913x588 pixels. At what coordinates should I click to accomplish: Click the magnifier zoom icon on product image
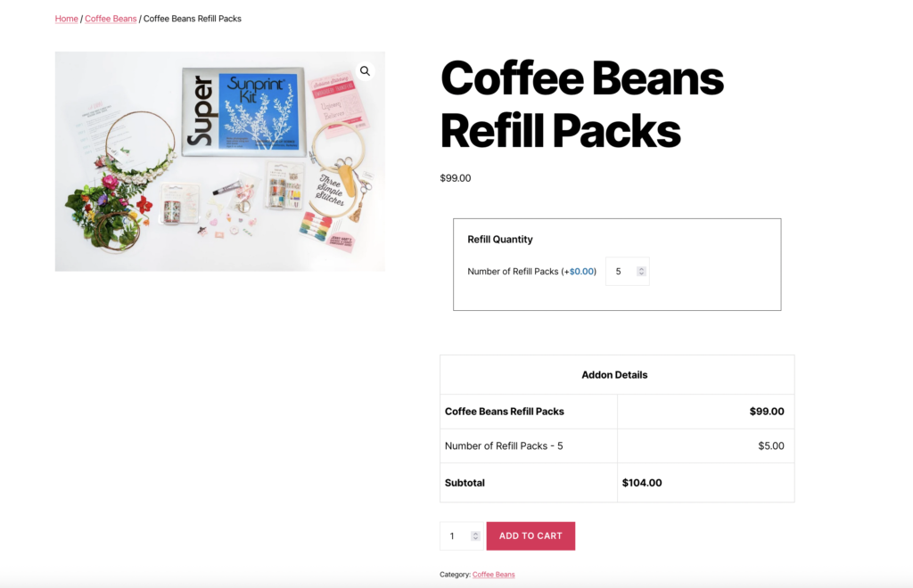(365, 71)
